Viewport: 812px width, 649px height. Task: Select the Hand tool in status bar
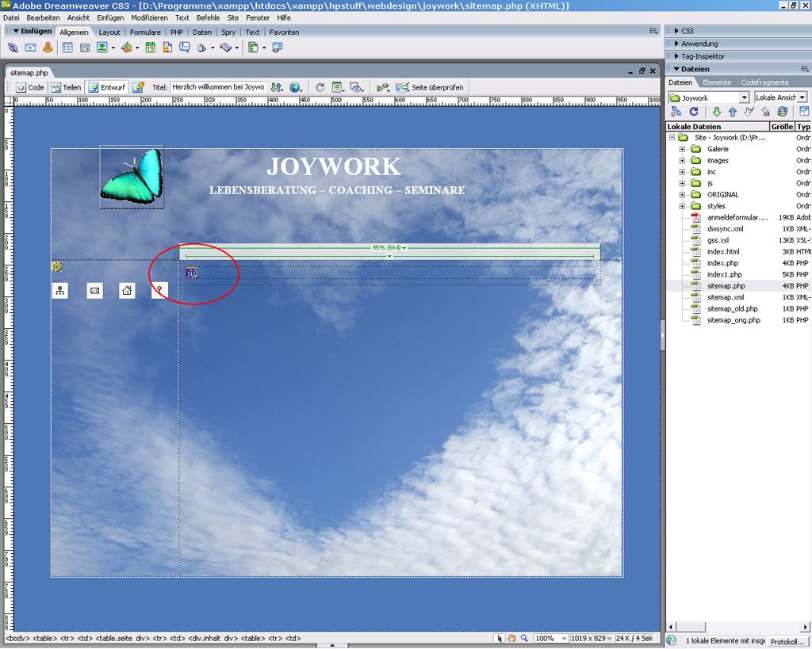tap(511, 638)
